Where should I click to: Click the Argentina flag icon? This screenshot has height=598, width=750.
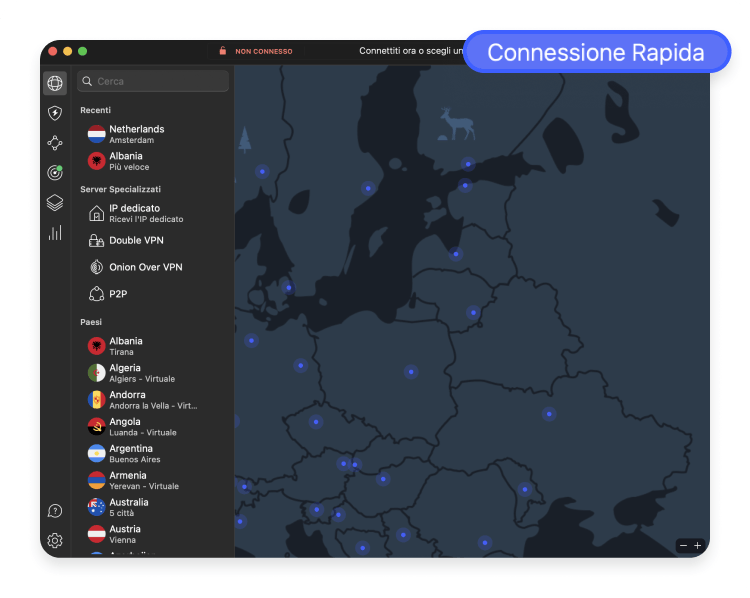tap(97, 453)
